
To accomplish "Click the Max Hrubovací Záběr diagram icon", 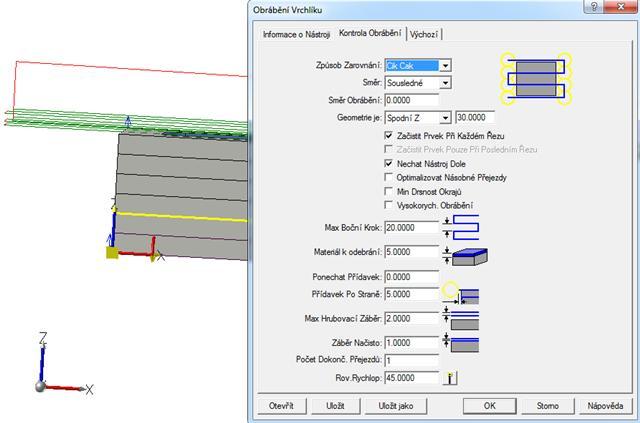I will click(465, 320).
